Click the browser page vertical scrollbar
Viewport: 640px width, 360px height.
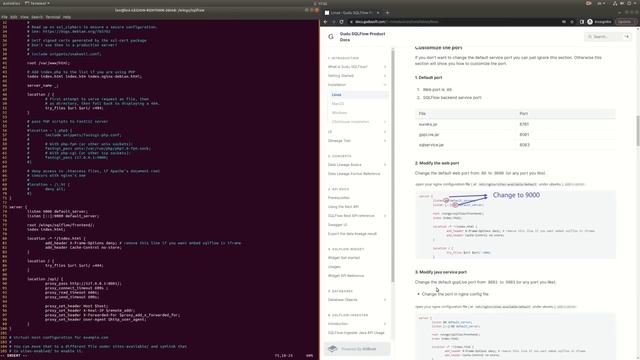tap(638, 131)
